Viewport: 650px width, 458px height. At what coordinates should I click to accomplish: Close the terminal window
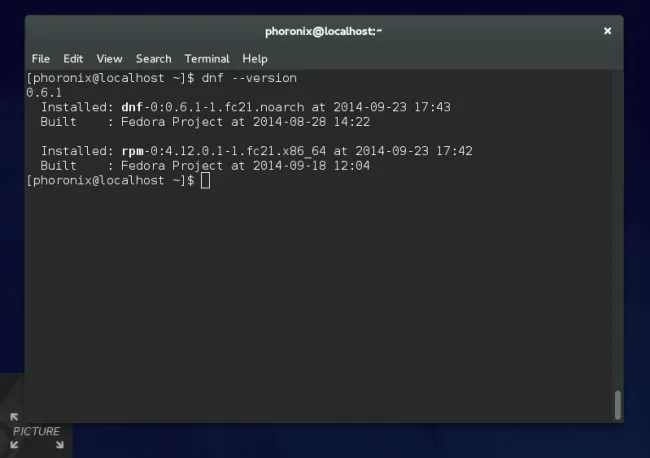pyautogui.click(x=606, y=31)
